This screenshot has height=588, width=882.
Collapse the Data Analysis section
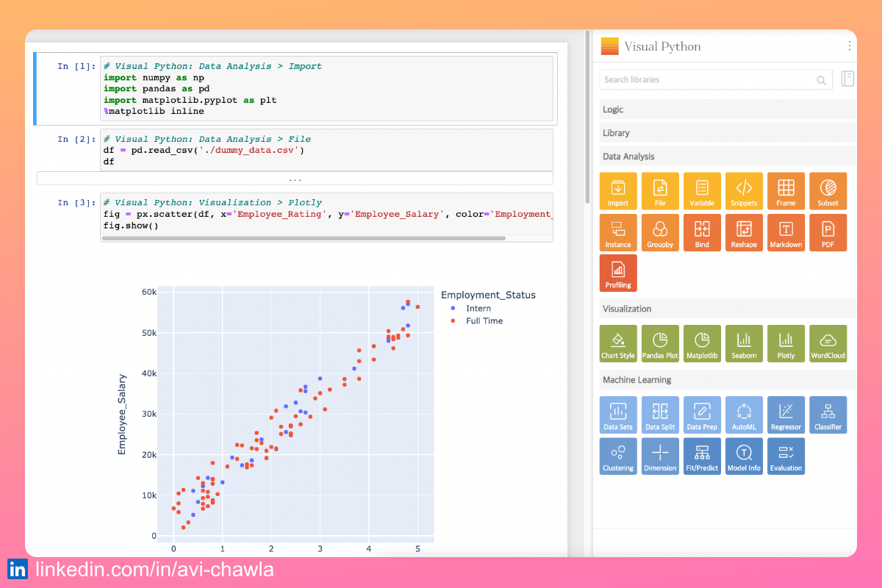[x=726, y=156]
